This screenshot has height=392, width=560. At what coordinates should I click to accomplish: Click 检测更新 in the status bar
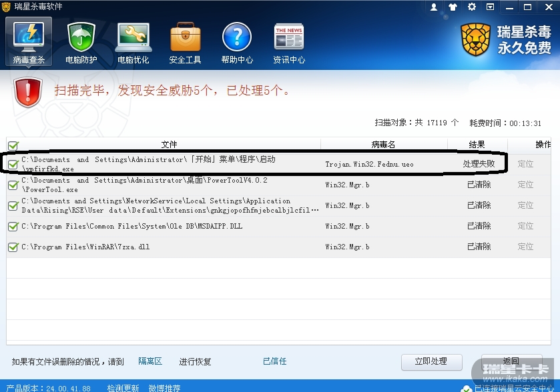pyautogui.click(x=123, y=388)
